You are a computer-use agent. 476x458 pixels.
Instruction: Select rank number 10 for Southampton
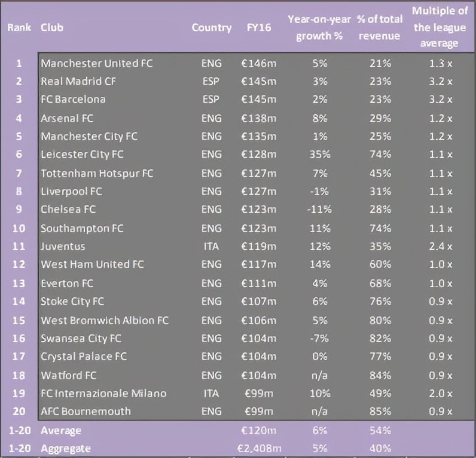pyautogui.click(x=19, y=228)
